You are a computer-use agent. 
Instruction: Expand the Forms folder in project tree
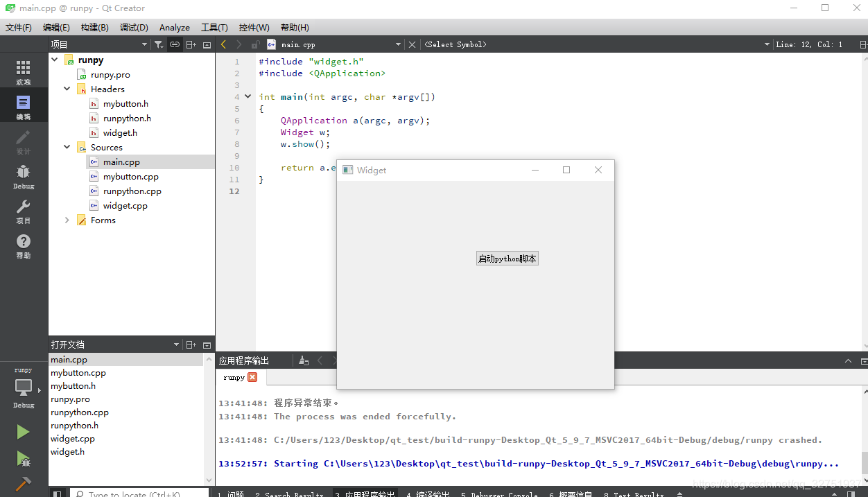(x=67, y=220)
